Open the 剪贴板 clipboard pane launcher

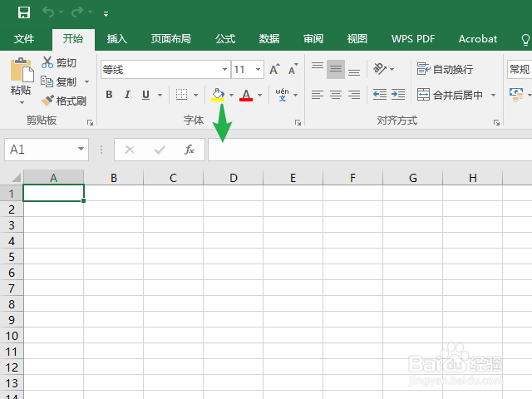pyautogui.click(x=90, y=122)
